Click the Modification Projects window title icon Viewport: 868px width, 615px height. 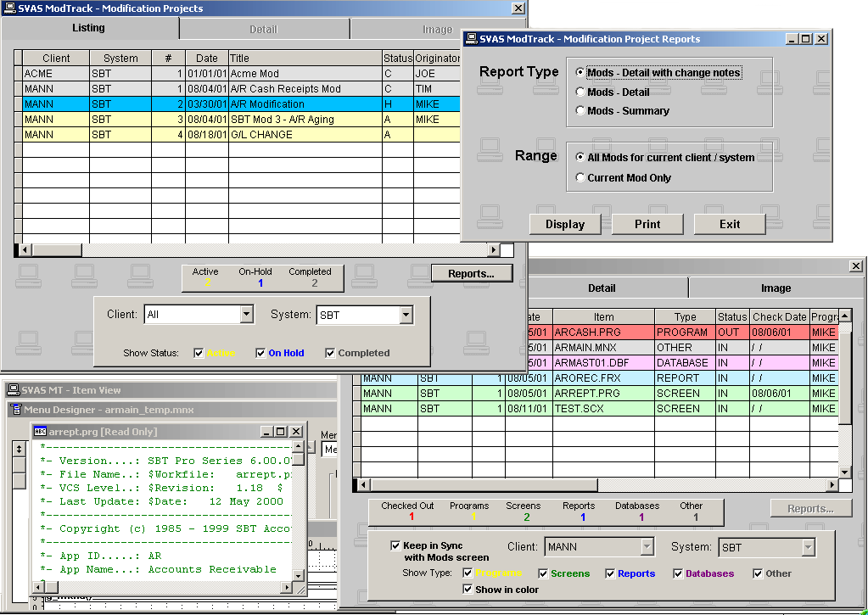click(9, 8)
